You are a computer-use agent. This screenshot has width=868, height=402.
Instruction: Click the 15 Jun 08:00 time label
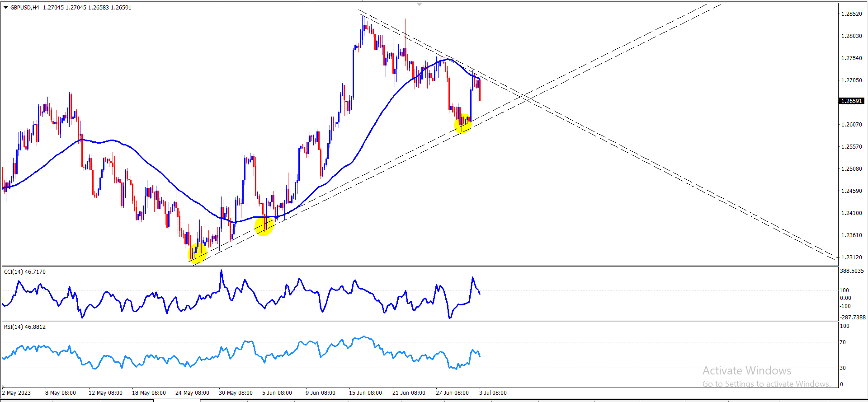(x=365, y=393)
